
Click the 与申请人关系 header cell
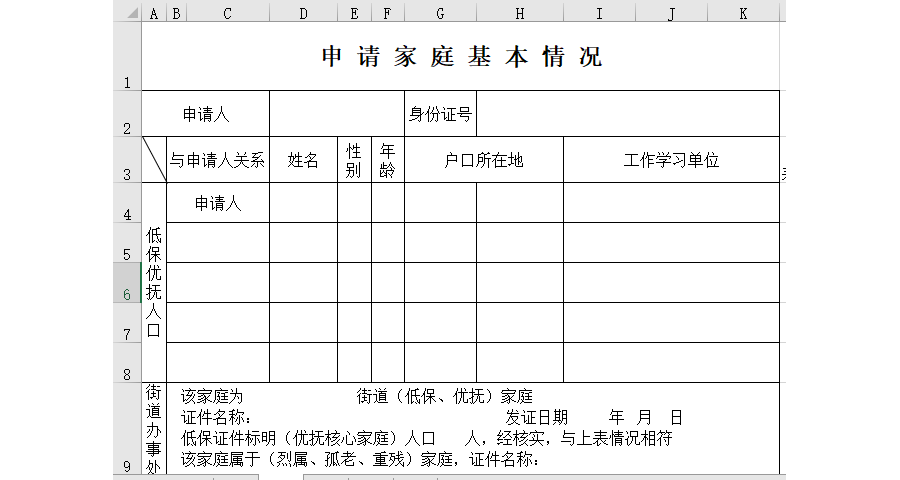(x=218, y=160)
